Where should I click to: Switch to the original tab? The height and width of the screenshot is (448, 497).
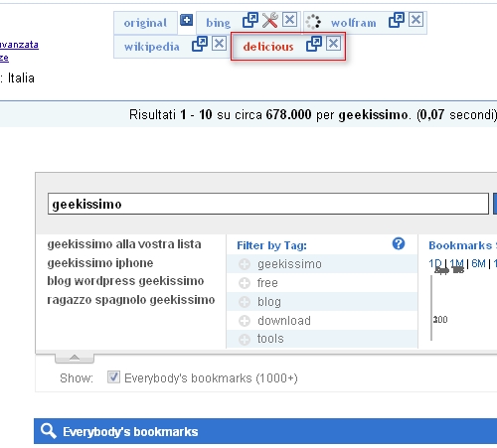click(145, 23)
